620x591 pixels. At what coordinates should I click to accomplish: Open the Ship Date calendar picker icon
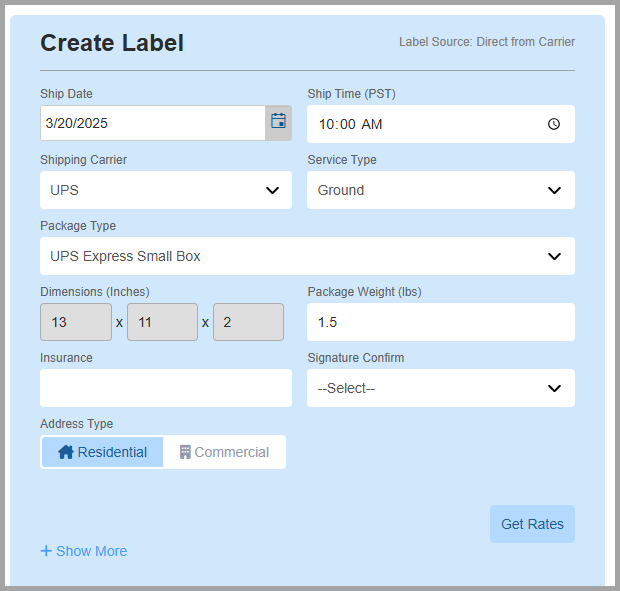coord(278,123)
